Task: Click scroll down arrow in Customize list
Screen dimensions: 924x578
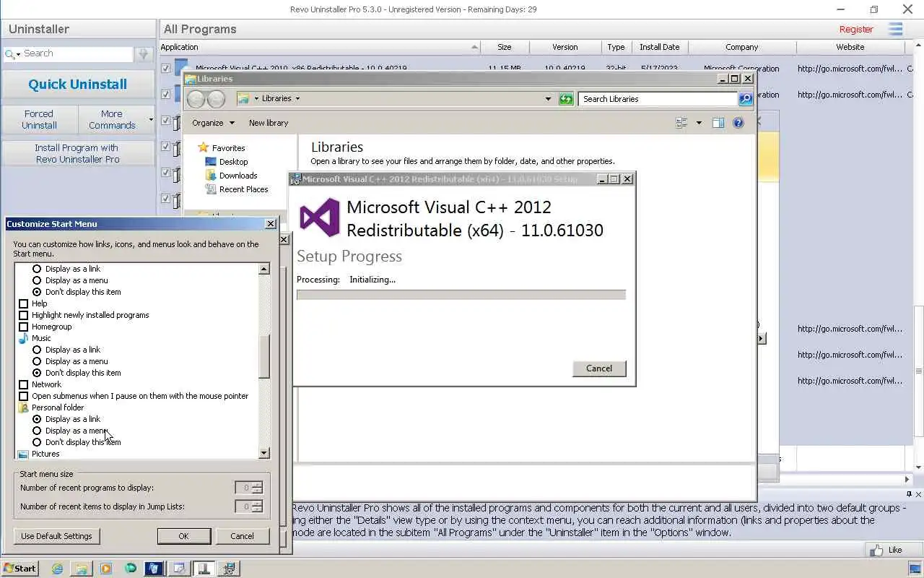Action: pos(264,453)
